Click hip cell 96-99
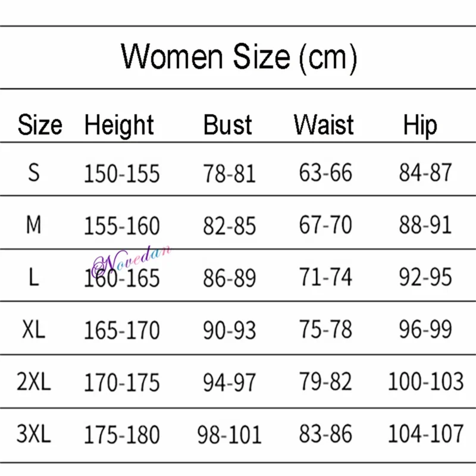Viewport: 476px width, 476px height. [x=425, y=330]
